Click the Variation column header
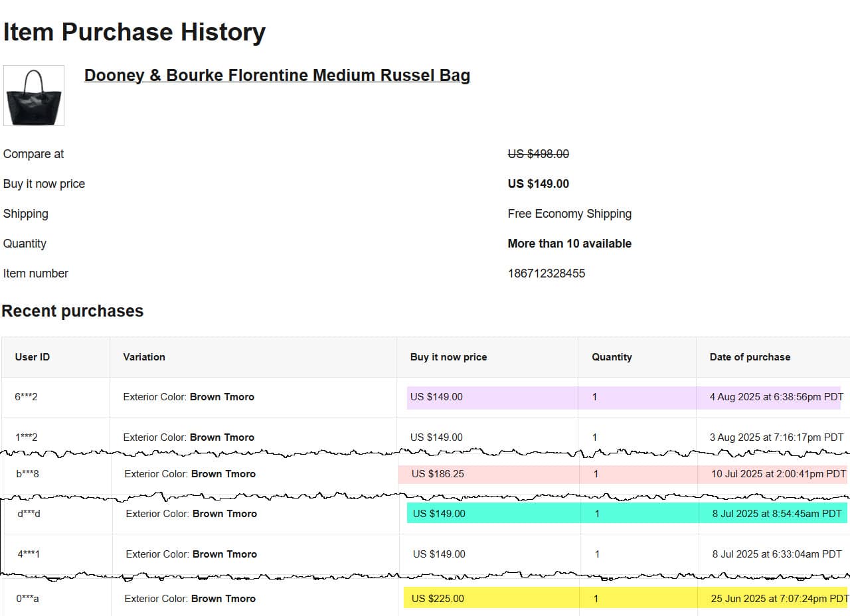The image size is (850, 616). (x=144, y=357)
